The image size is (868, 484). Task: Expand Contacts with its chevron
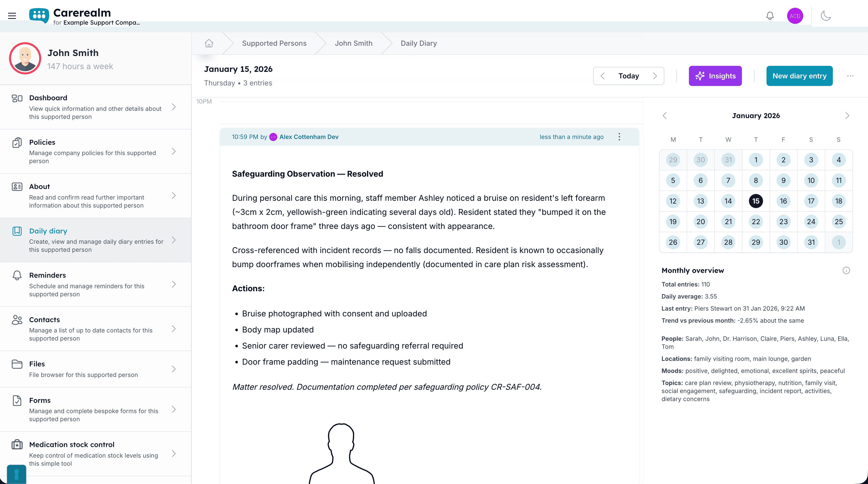[174, 329]
